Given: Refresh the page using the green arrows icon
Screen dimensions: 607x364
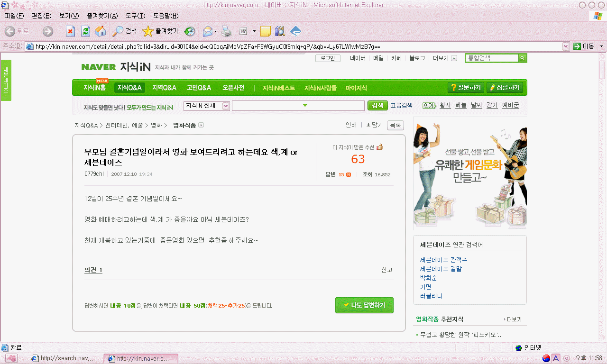Looking at the screenshot, I should click(85, 31).
